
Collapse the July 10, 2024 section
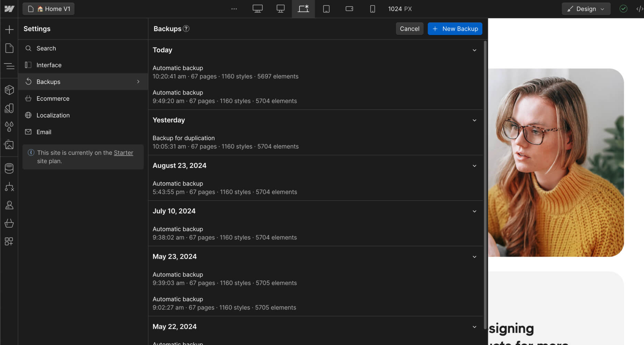click(x=474, y=211)
